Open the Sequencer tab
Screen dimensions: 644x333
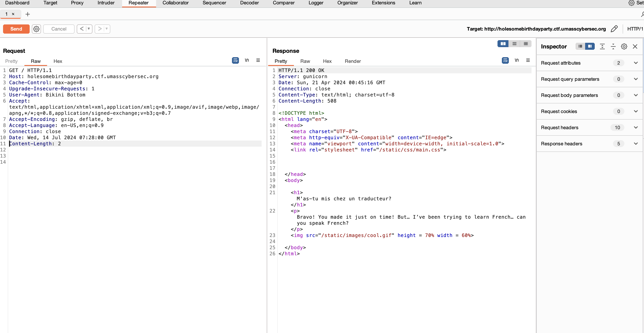214,3
